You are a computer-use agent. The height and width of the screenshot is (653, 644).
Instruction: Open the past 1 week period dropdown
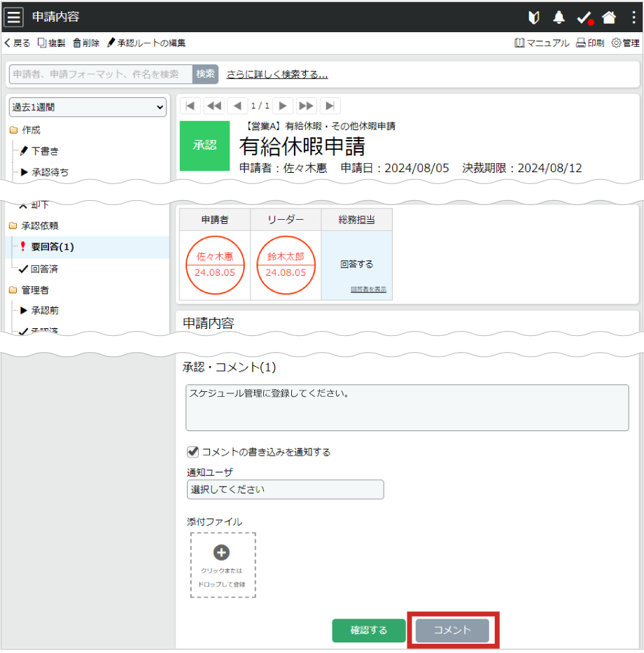coord(88,107)
